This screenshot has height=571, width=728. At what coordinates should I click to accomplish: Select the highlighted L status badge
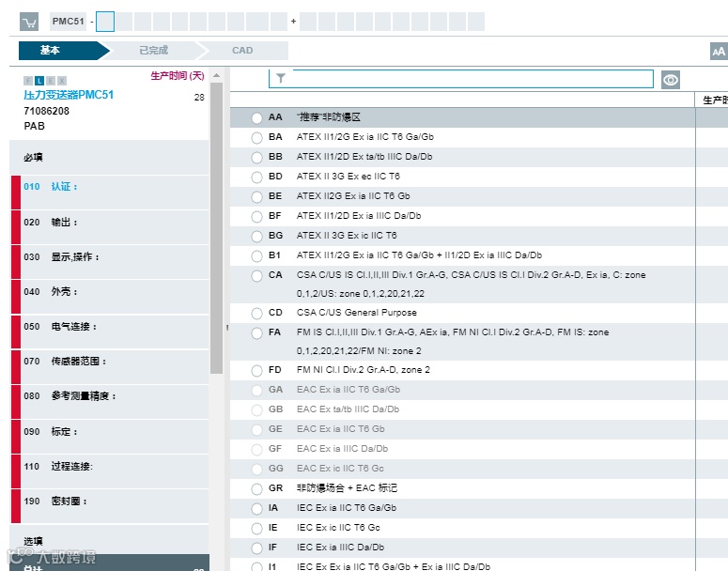point(39,81)
